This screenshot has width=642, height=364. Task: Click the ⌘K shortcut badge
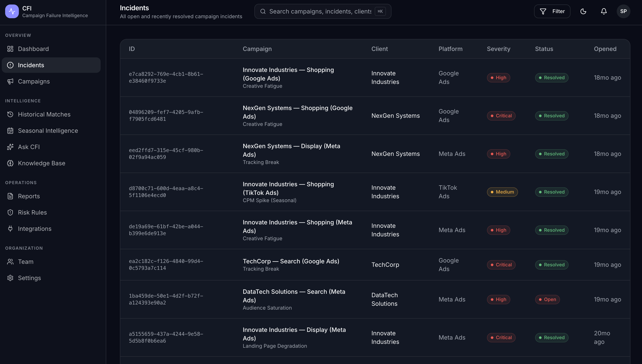point(380,11)
